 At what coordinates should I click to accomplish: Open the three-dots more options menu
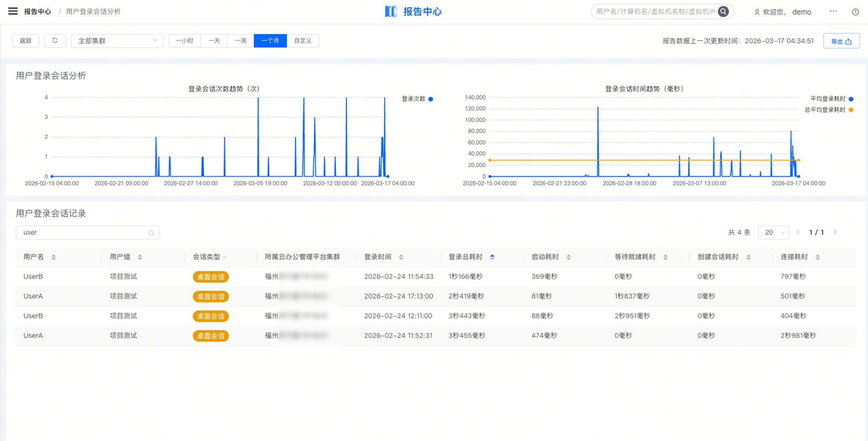(x=833, y=11)
